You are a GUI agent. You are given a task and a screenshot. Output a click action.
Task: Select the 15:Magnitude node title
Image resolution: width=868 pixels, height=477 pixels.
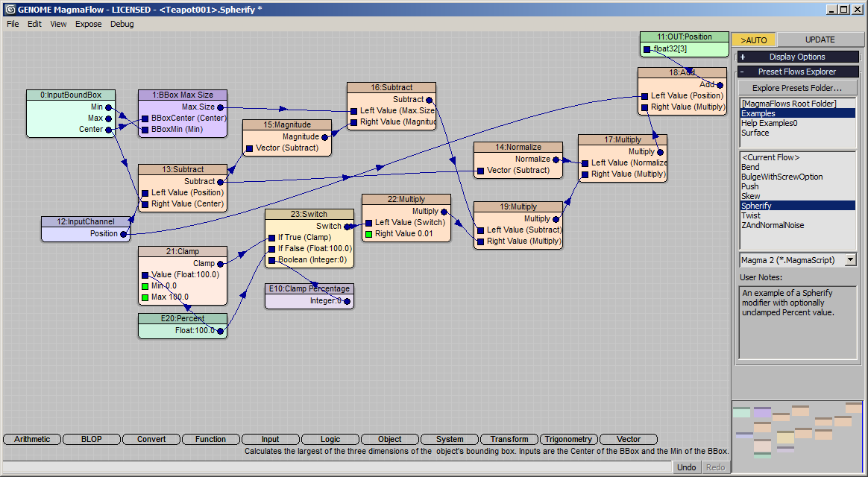click(287, 125)
